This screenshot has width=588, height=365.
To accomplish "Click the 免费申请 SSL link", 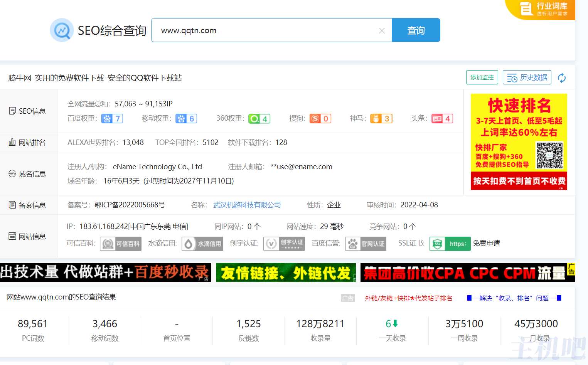I will (486, 243).
